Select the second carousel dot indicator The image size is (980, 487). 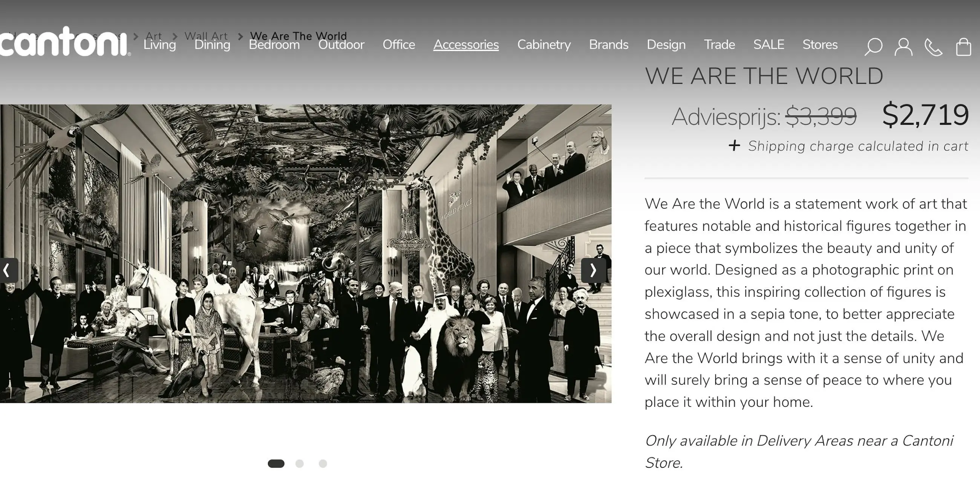pos(299,463)
